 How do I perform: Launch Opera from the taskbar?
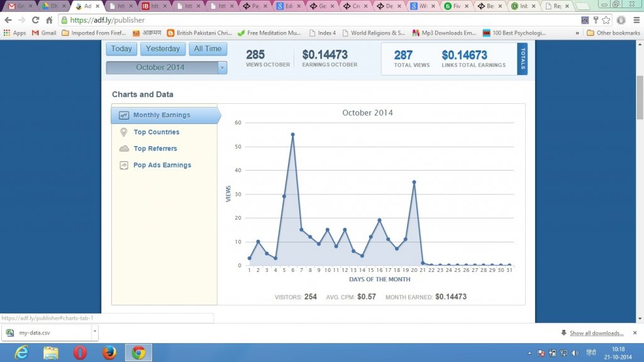(x=80, y=353)
